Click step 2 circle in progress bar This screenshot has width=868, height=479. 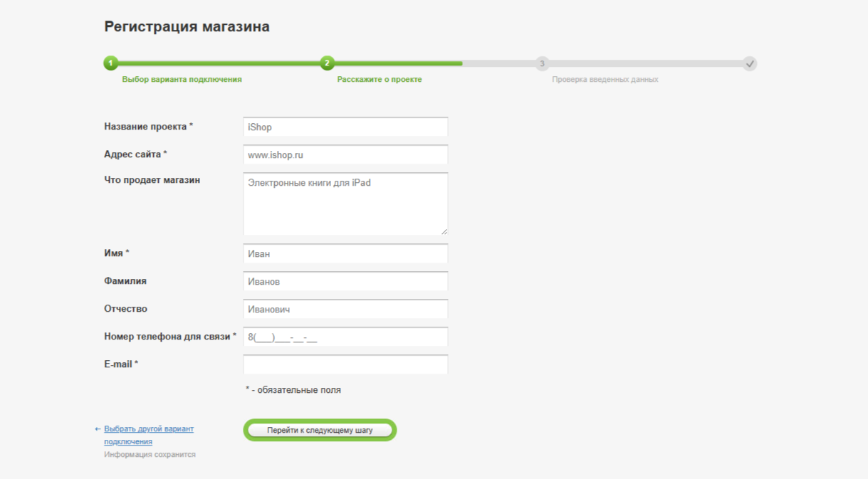click(x=327, y=63)
